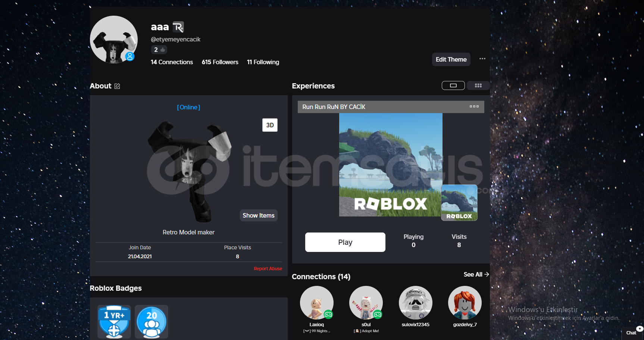Click the Playing count label
The width and height of the screenshot is (644, 340).
point(413,237)
